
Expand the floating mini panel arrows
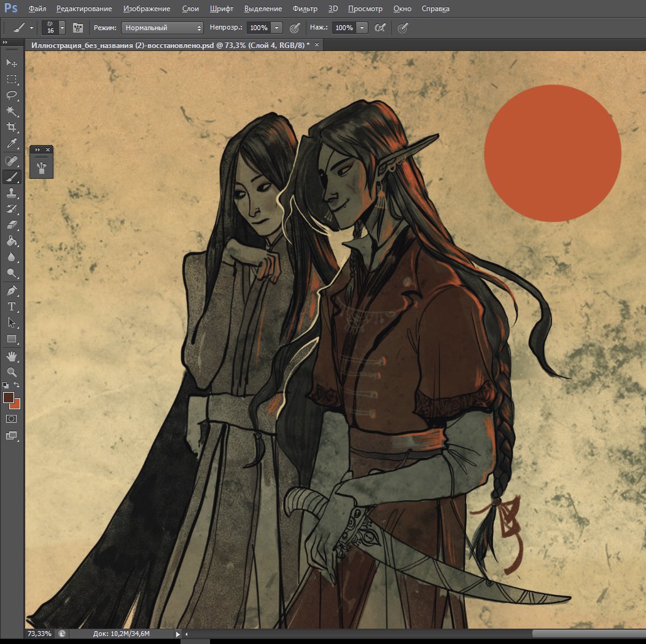[x=37, y=150]
